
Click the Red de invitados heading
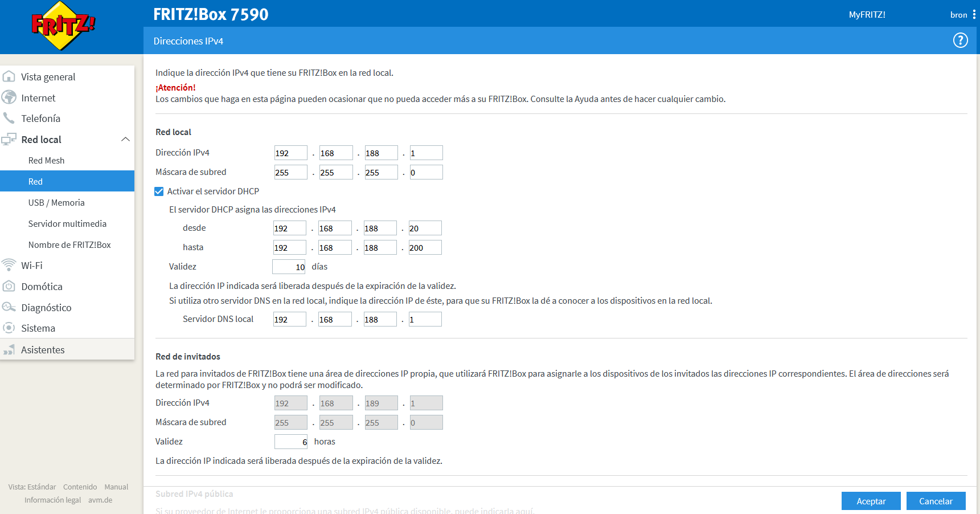tap(188, 357)
